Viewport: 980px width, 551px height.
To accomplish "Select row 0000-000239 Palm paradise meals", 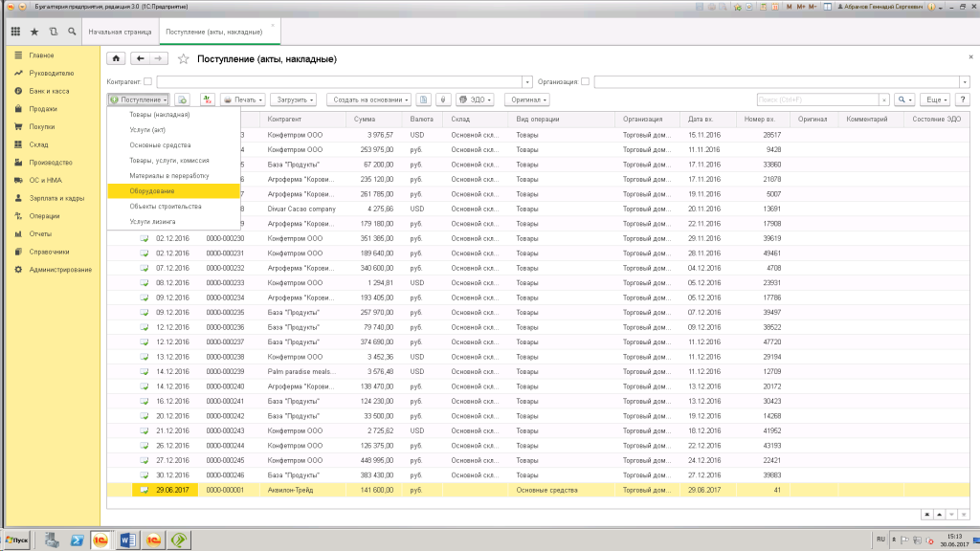I will (x=538, y=372).
